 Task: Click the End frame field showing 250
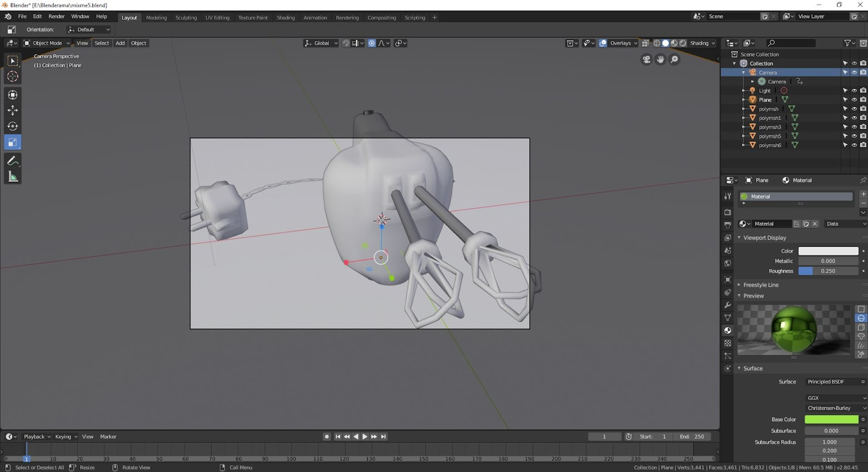(693, 436)
